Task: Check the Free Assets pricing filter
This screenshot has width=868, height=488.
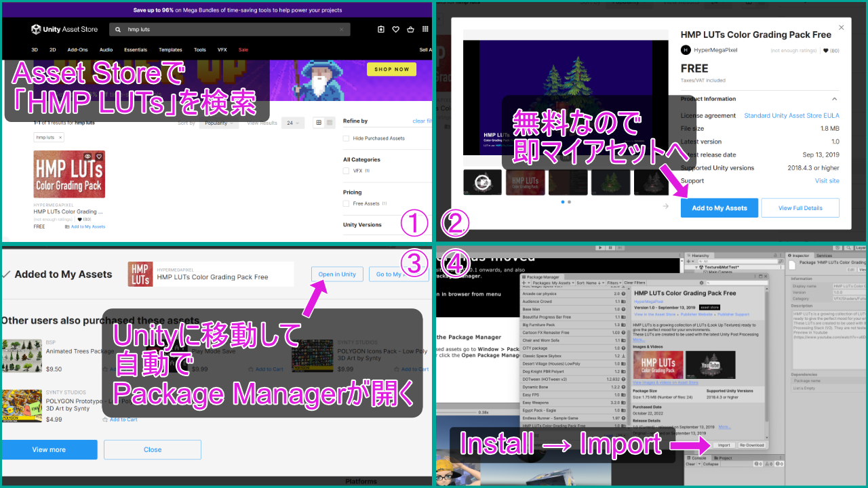Action: click(x=346, y=203)
